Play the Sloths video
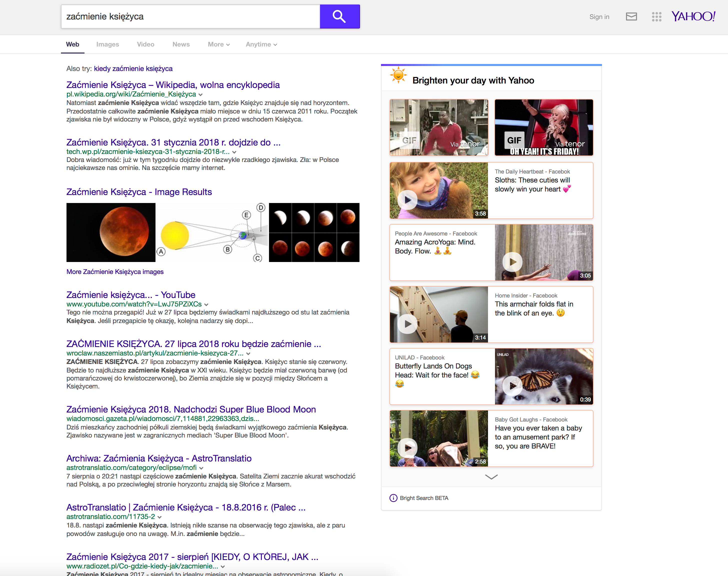 (x=407, y=200)
